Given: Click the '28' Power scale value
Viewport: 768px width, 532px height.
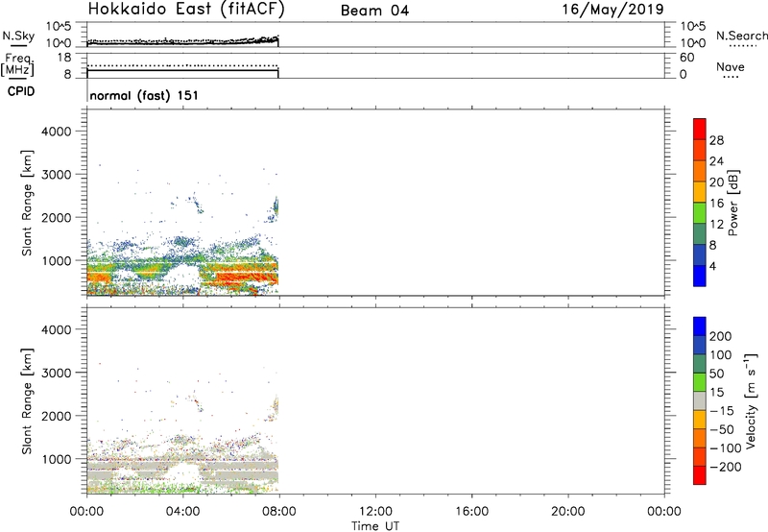Looking at the screenshot, I should pos(716,140).
